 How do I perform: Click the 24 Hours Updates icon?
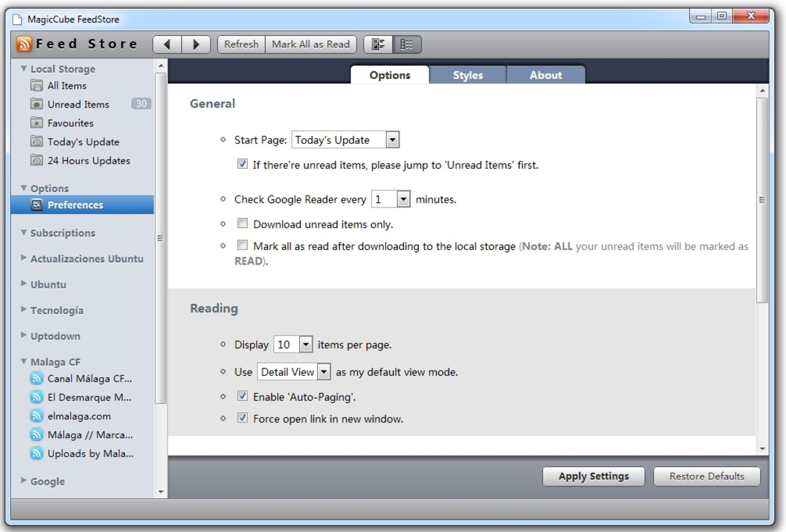point(37,160)
